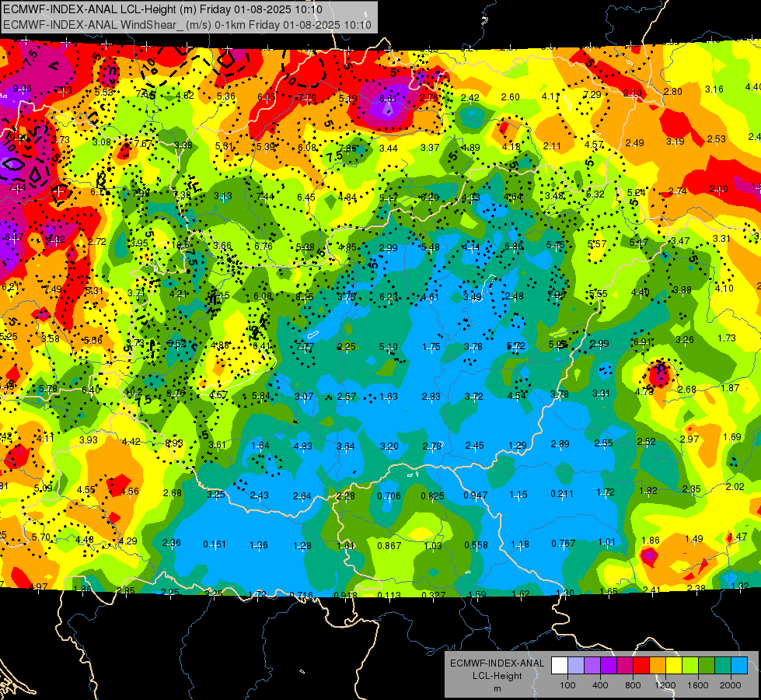Click the legend tick label 400

click(x=600, y=685)
